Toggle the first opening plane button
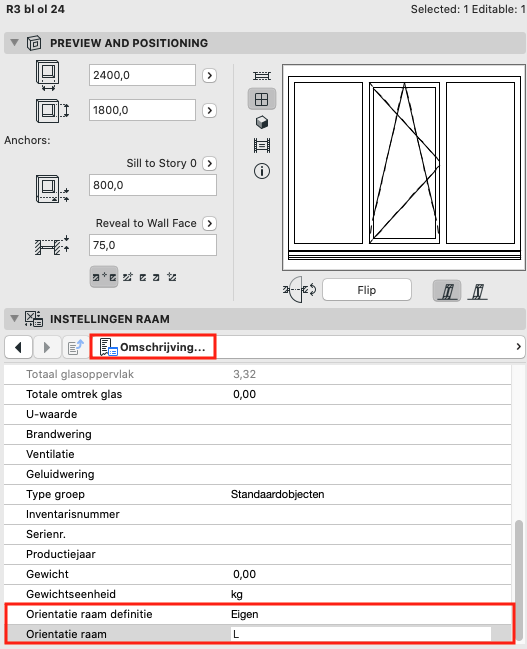Viewport: 527px width, 649px height. [x=447, y=291]
